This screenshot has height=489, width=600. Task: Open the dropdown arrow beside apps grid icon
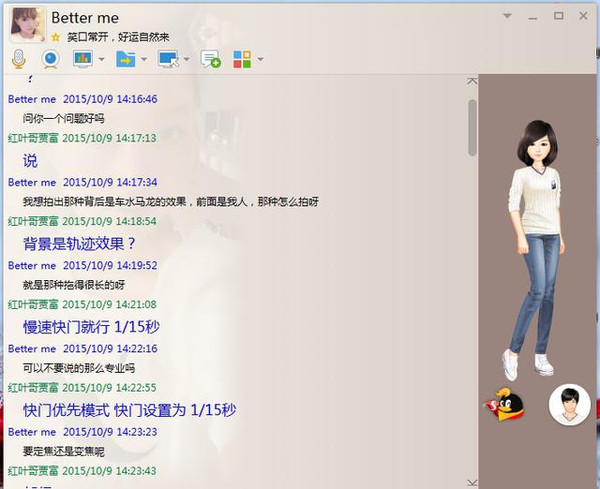[x=260, y=60]
